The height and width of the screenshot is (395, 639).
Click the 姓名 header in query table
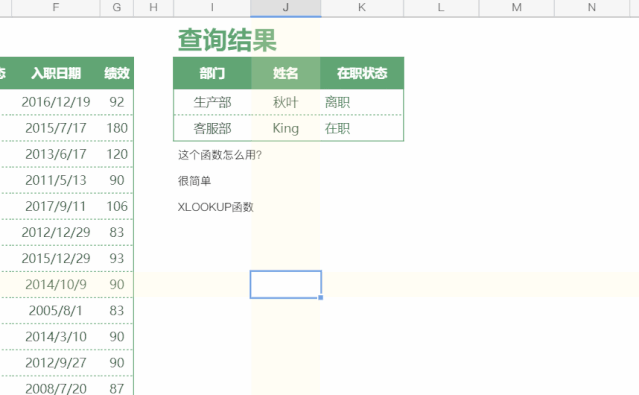286,73
